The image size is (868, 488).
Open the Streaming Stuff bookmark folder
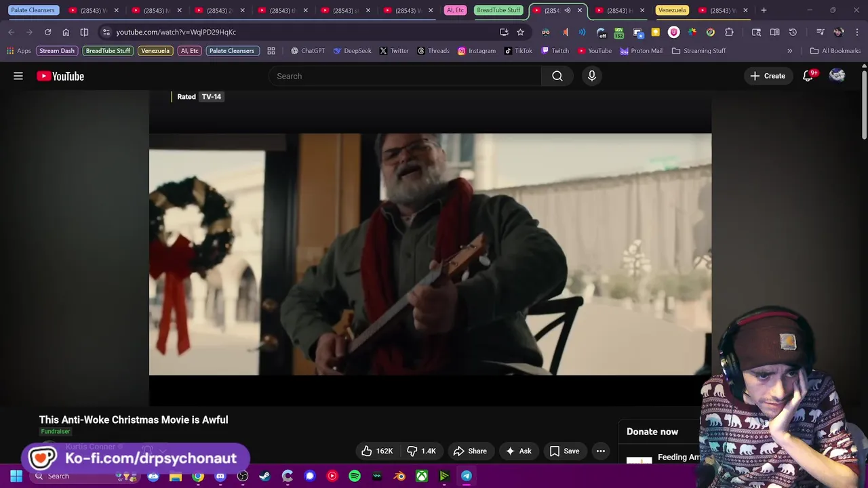point(698,51)
